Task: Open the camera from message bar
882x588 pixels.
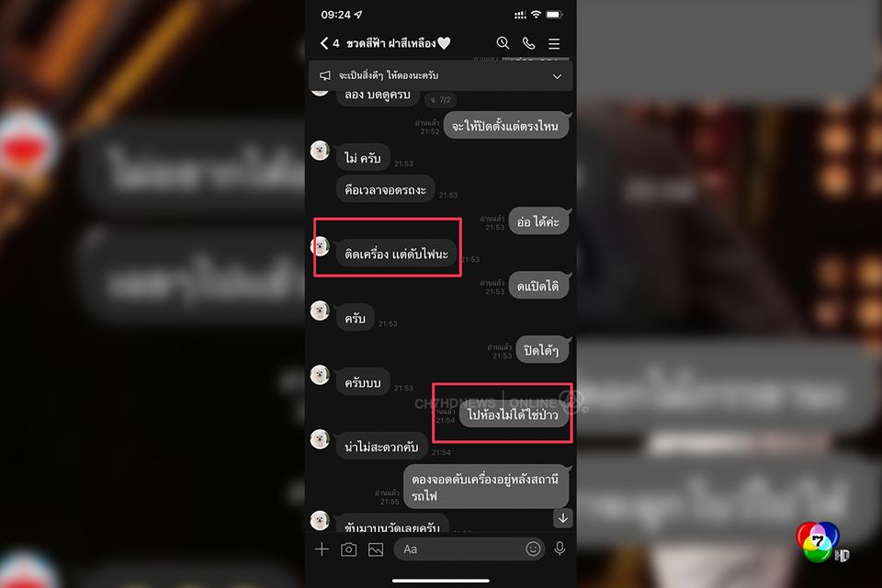Action: [x=349, y=549]
